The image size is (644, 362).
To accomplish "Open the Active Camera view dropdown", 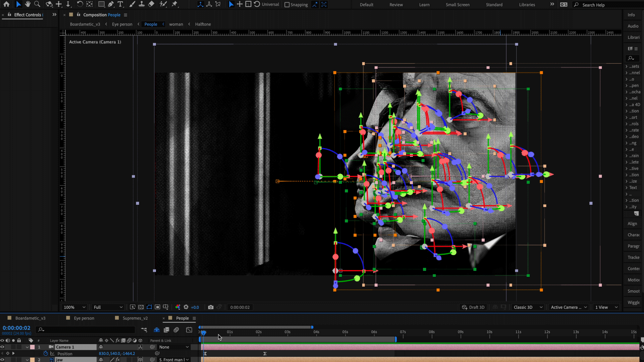I will [569, 307].
